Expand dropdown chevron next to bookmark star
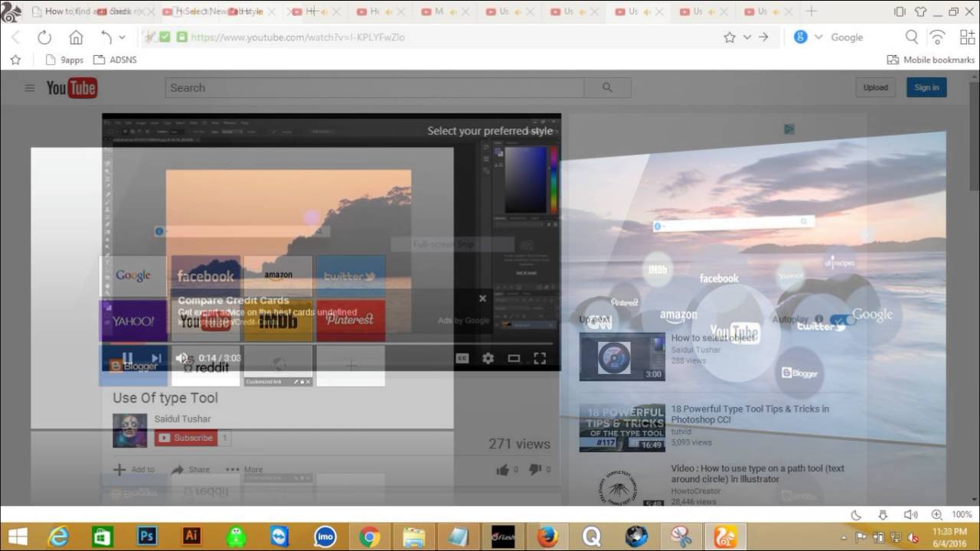This screenshot has width=980, height=551. click(747, 37)
